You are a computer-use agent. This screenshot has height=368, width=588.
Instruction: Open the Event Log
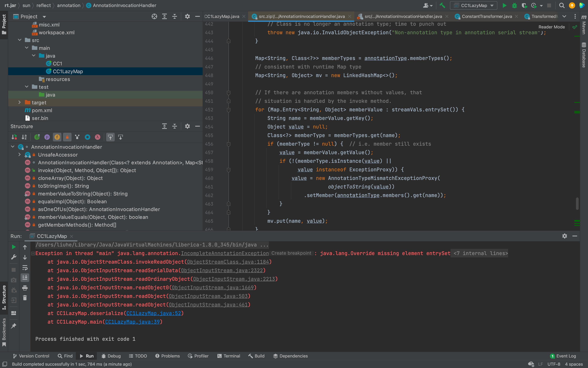click(x=563, y=356)
